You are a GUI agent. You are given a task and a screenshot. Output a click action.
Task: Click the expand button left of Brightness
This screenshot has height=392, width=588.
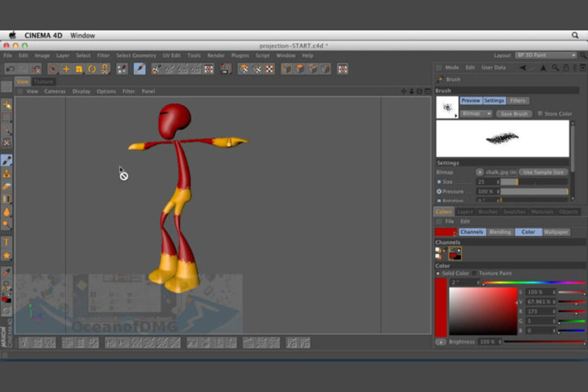click(441, 342)
